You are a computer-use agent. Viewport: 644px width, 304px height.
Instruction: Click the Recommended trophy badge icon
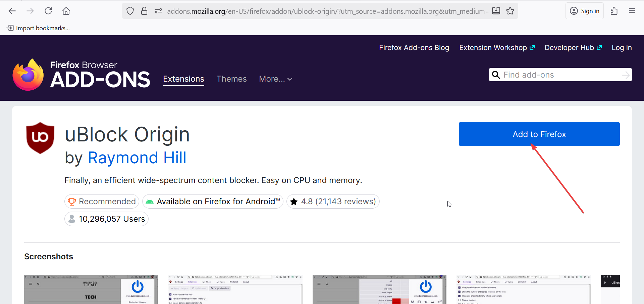pyautogui.click(x=72, y=202)
